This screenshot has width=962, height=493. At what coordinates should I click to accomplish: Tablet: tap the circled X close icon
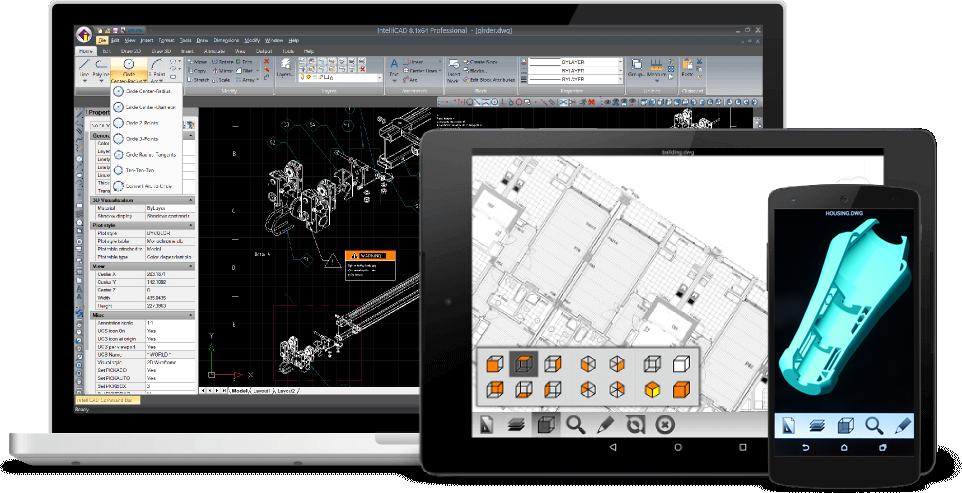coord(665,424)
